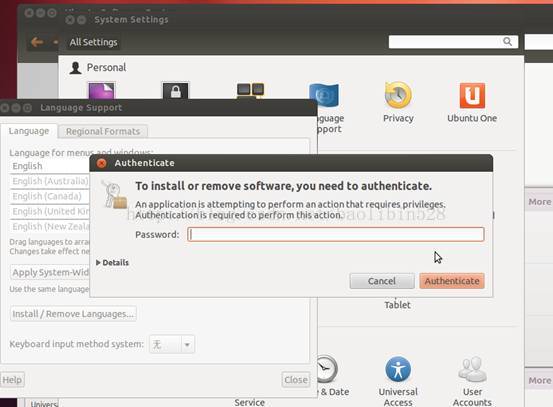Click the Password input field

pyautogui.click(x=336, y=235)
